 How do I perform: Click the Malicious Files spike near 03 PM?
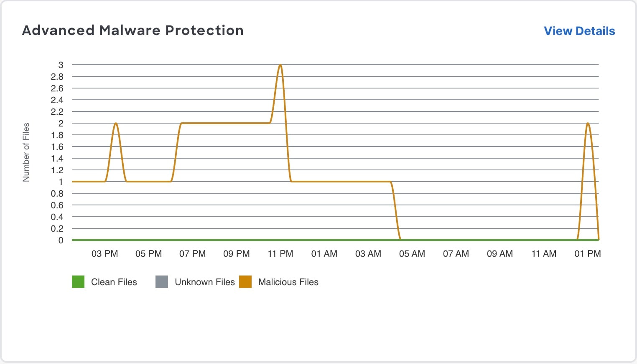pos(116,124)
